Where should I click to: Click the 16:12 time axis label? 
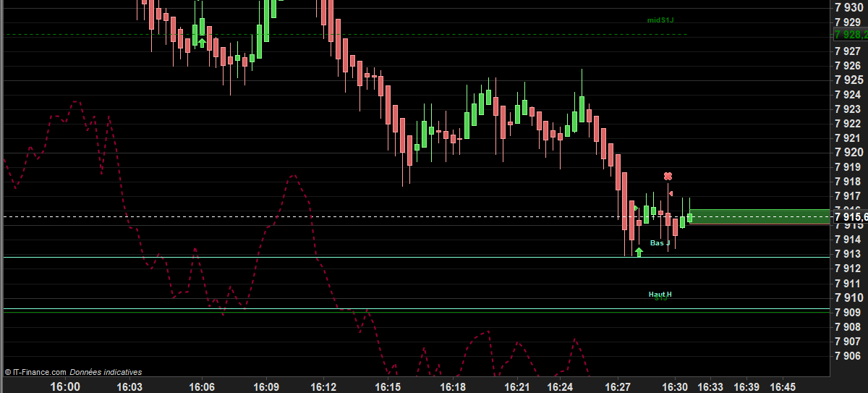pos(324,386)
